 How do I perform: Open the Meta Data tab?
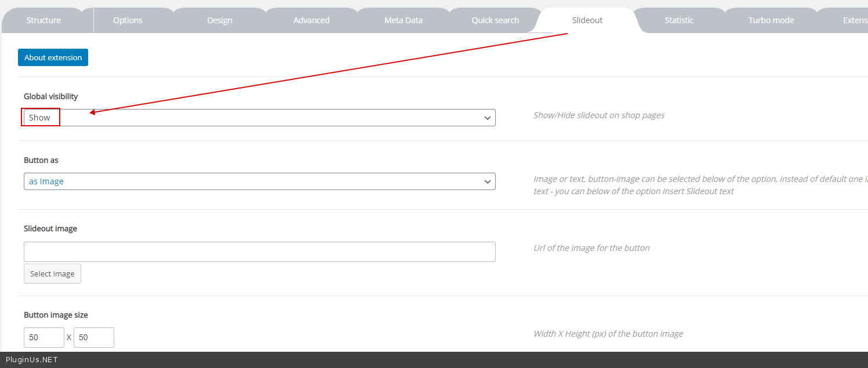[x=404, y=20]
